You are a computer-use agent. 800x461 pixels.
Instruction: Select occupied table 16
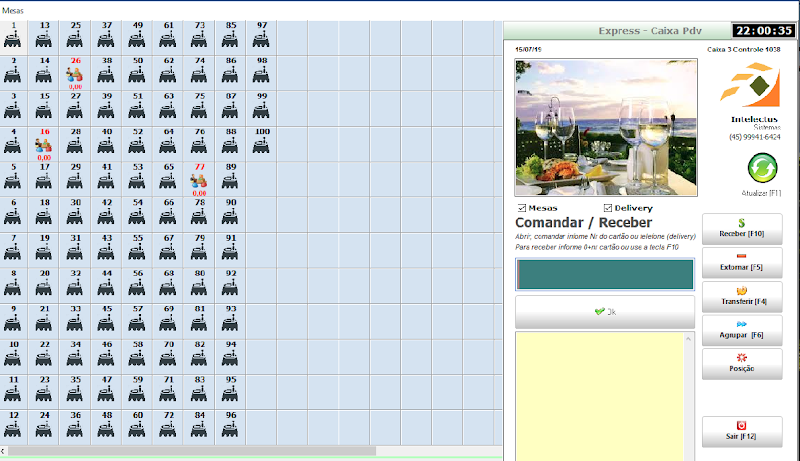[44, 145]
